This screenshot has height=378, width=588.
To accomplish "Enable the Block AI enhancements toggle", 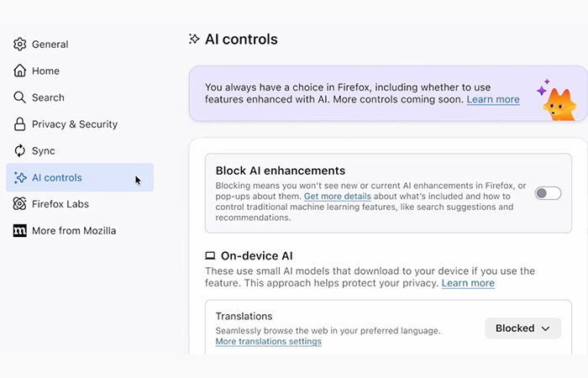I will click(548, 194).
